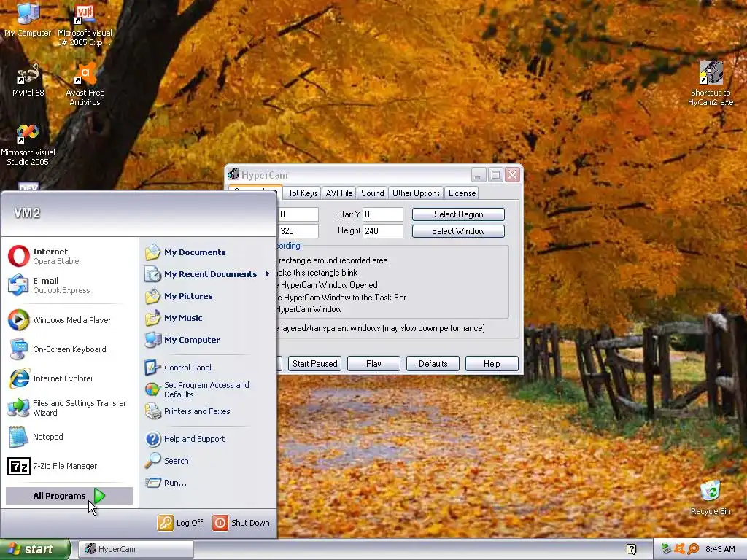The image size is (747, 560).
Task: Open Set Program Access and Defaults
Action: click(x=208, y=389)
